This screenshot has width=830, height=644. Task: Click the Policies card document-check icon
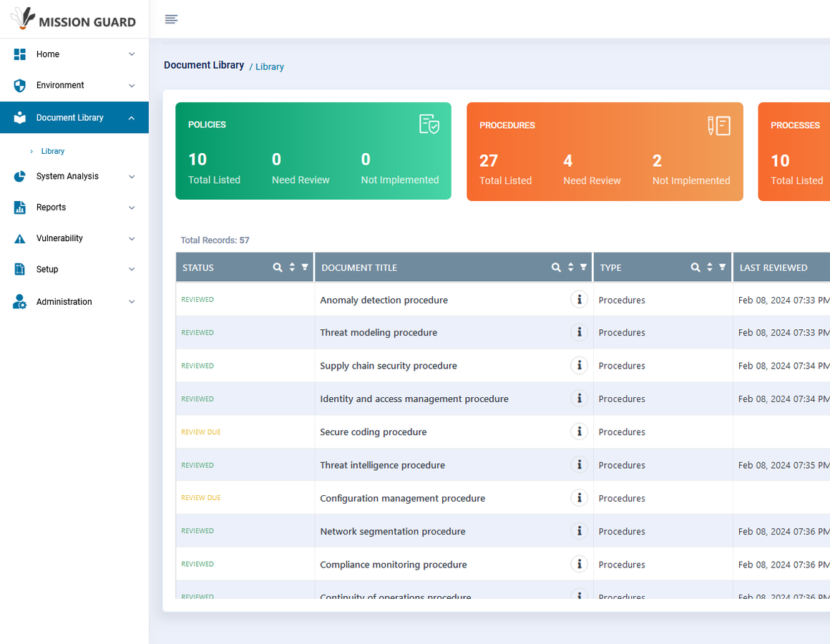429,125
